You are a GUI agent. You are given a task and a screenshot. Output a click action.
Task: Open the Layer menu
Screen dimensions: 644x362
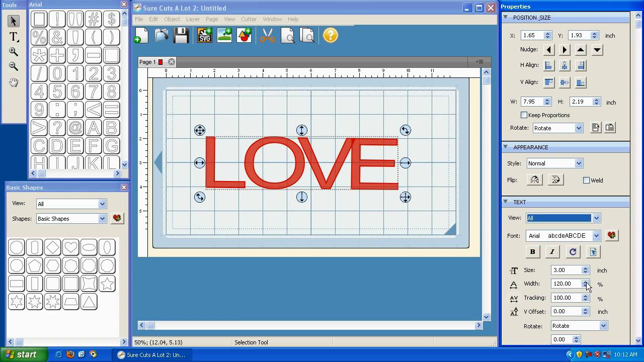(193, 19)
